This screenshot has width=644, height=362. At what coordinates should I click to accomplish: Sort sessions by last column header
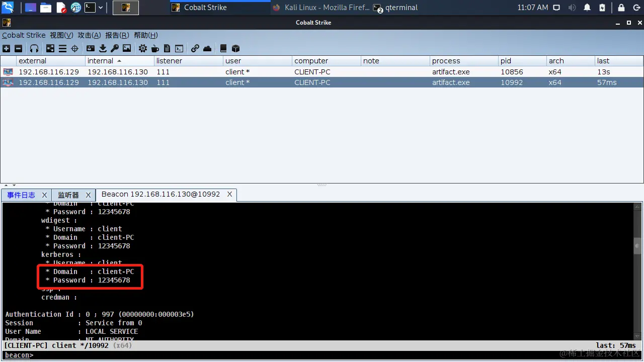coord(619,61)
